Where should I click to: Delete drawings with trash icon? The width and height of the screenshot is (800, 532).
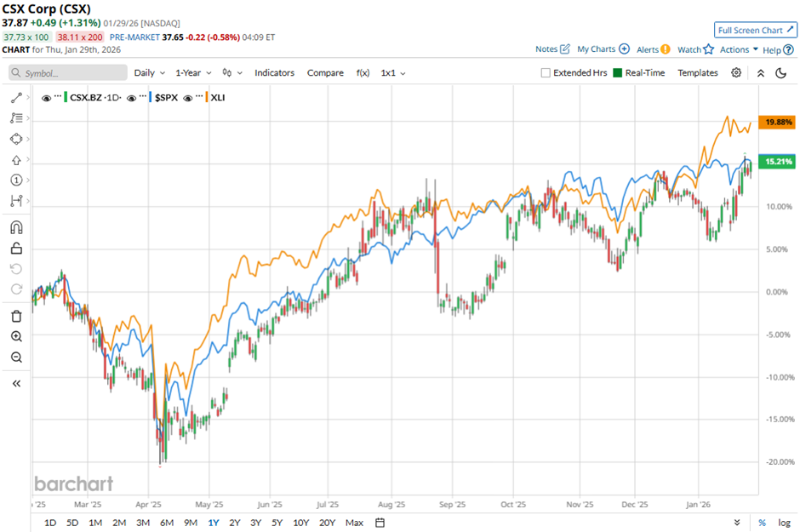coord(16,317)
